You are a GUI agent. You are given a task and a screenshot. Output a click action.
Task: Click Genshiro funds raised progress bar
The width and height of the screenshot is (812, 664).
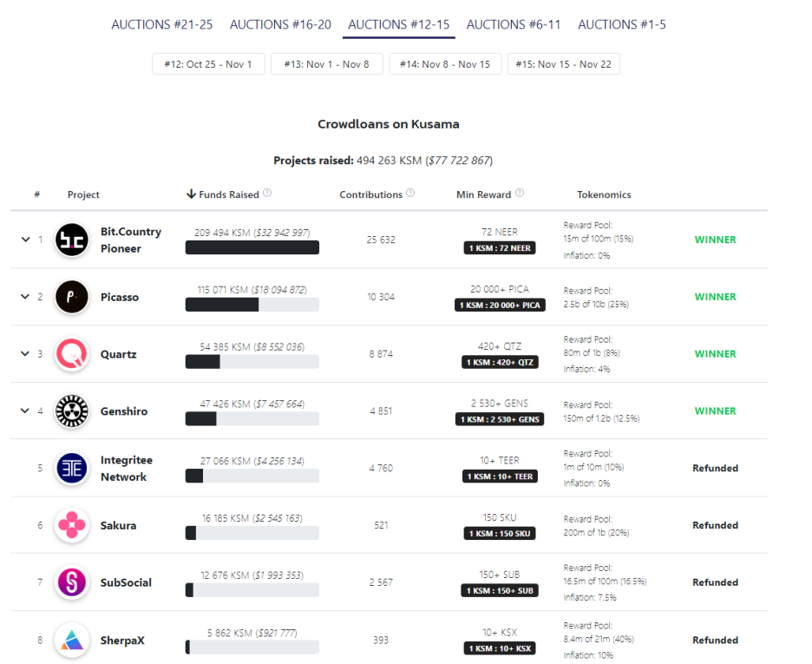click(x=252, y=418)
